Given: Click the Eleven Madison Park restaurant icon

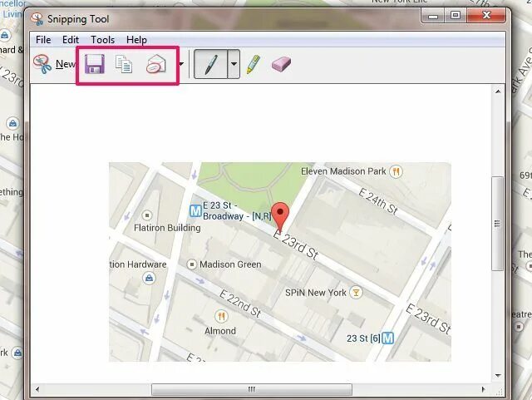Looking at the screenshot, I should [396, 171].
